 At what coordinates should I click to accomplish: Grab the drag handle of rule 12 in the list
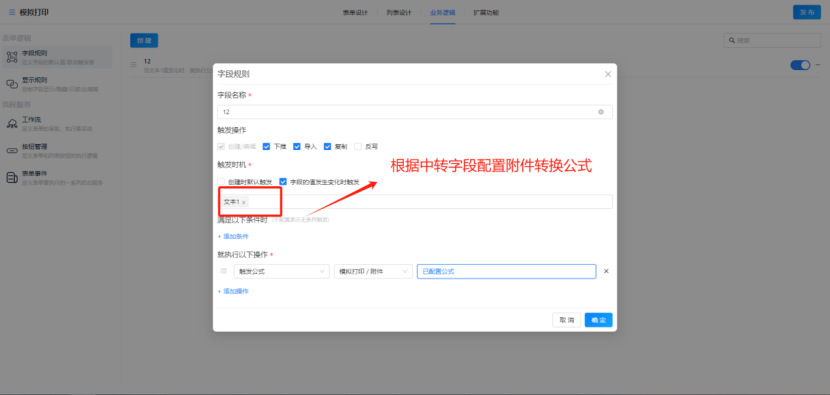[x=134, y=65]
